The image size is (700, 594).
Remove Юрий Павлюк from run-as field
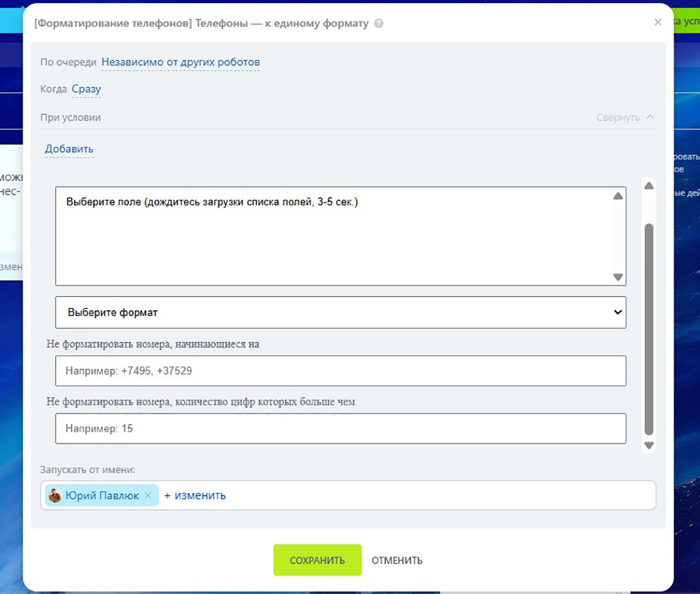click(x=148, y=496)
